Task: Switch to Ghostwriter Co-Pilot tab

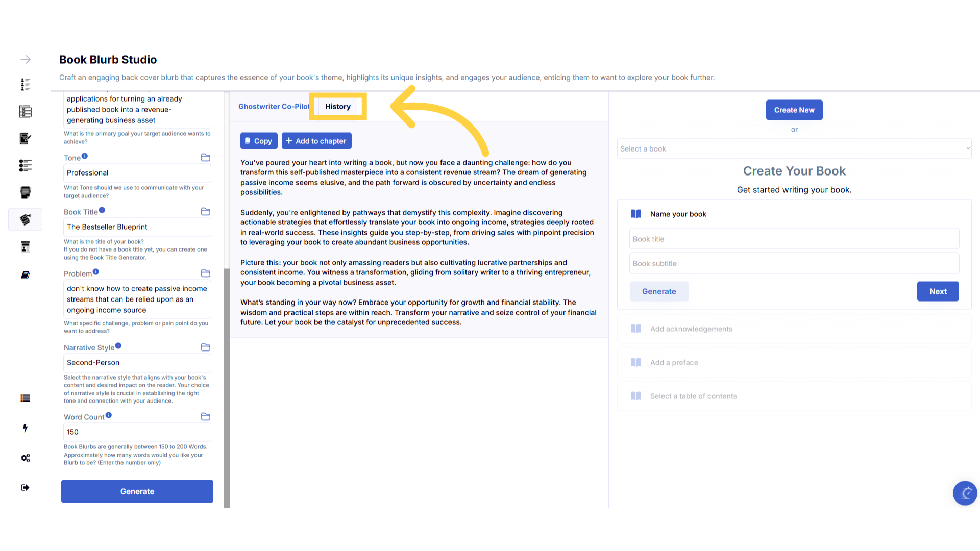Action: coord(274,107)
